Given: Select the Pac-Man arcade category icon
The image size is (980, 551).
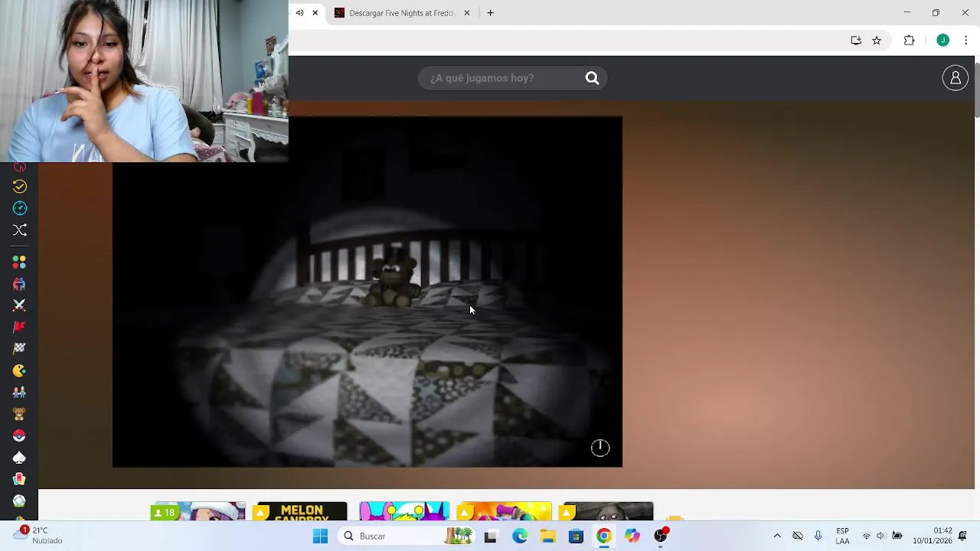Looking at the screenshot, I should click(x=20, y=370).
